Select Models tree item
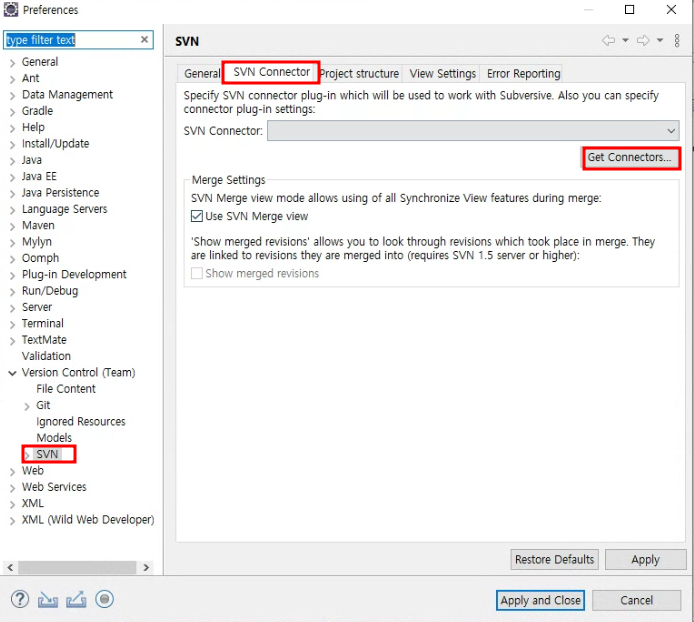Viewport: 694px width, 622px height. (54, 438)
